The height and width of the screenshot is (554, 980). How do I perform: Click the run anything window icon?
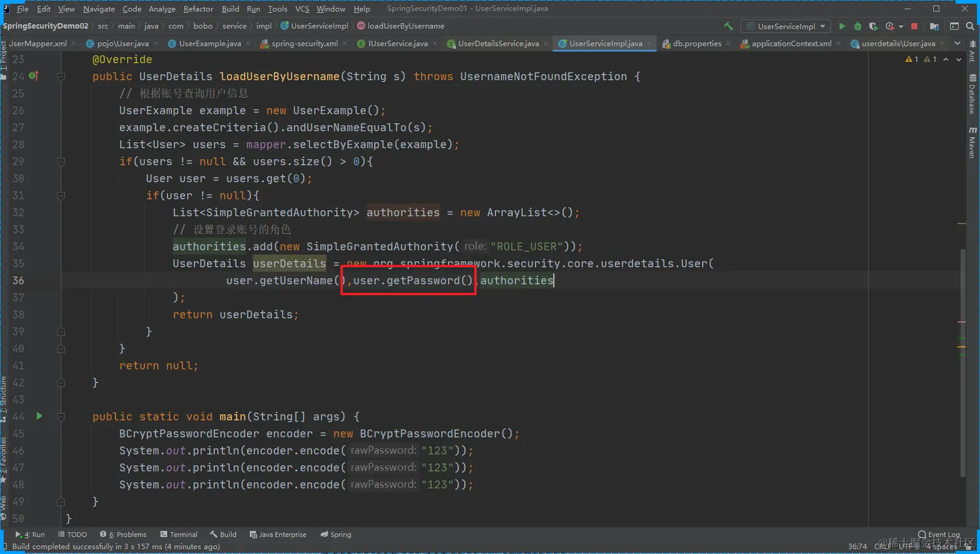tap(954, 26)
